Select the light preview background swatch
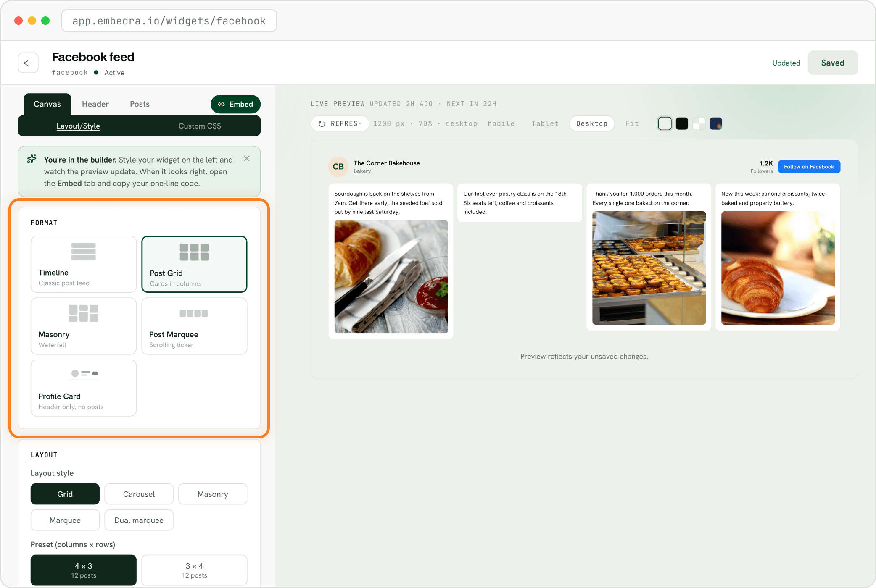876x588 pixels. (665, 123)
